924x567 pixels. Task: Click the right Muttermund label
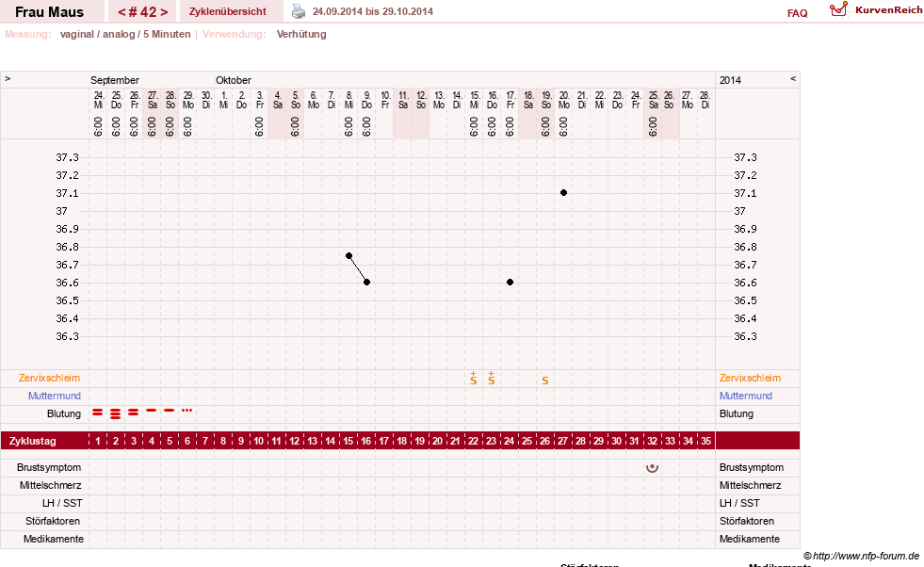tap(745, 396)
